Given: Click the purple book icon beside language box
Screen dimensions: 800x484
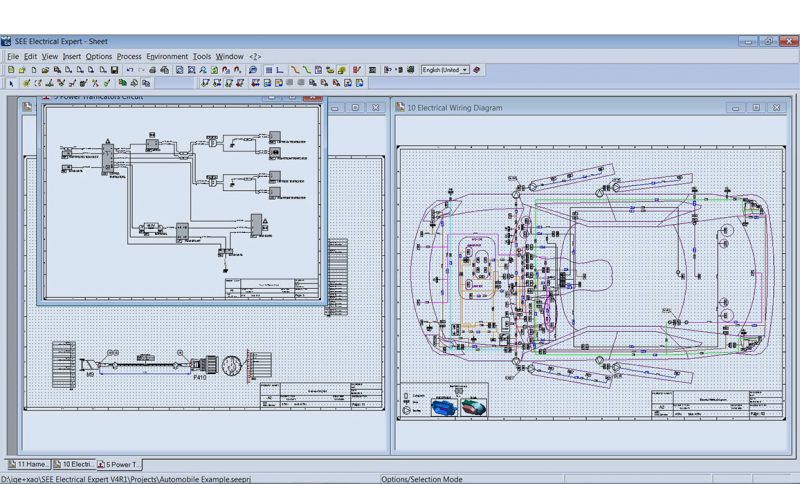Looking at the screenshot, I should pyautogui.click(x=477, y=70).
